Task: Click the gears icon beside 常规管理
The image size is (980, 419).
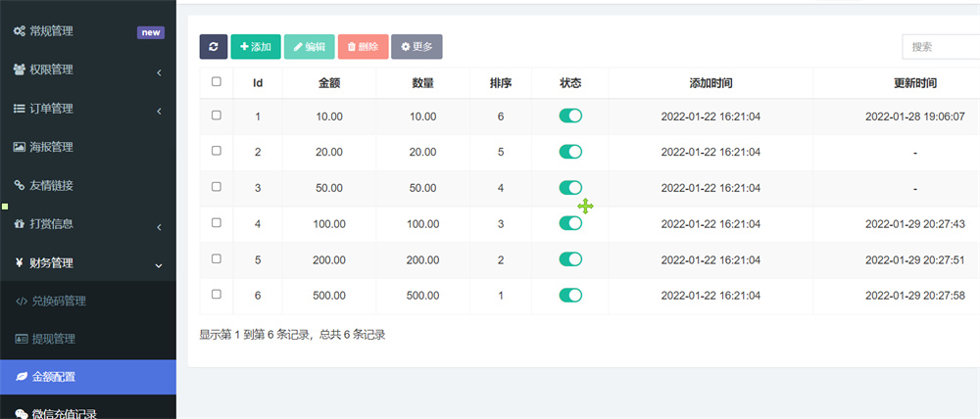Action: pos(20,31)
